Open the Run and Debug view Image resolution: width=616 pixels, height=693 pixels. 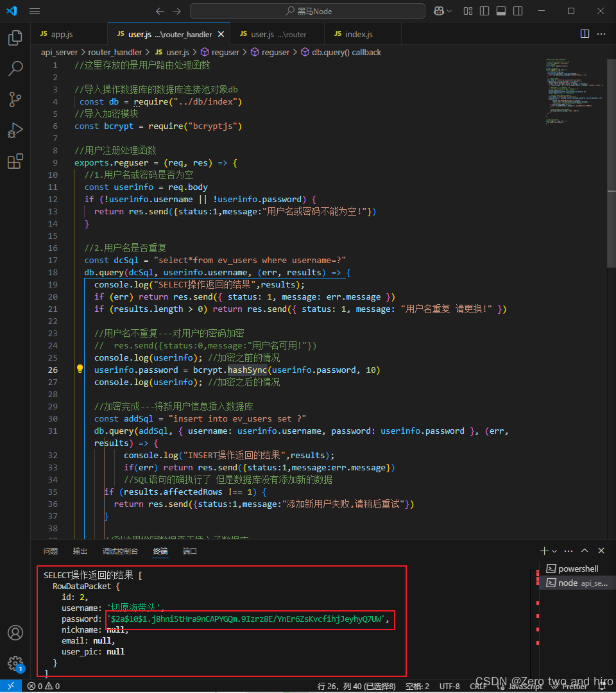tap(15, 130)
